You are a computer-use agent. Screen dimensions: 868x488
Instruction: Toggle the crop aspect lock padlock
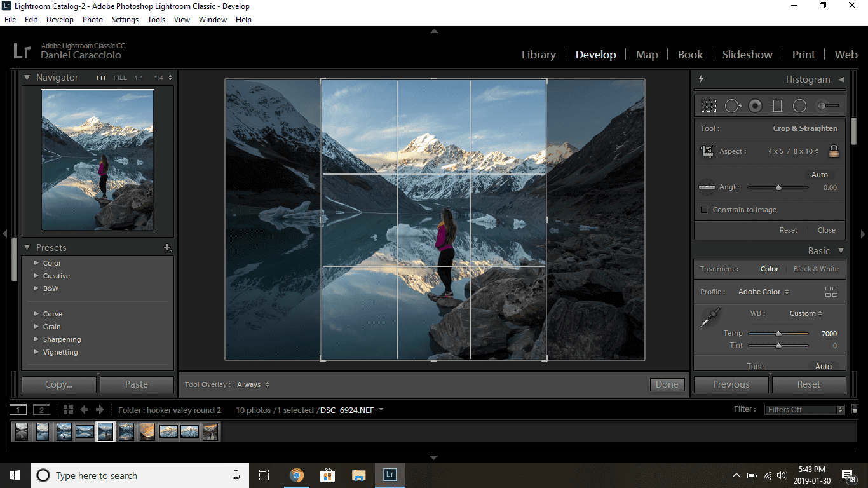pos(834,151)
